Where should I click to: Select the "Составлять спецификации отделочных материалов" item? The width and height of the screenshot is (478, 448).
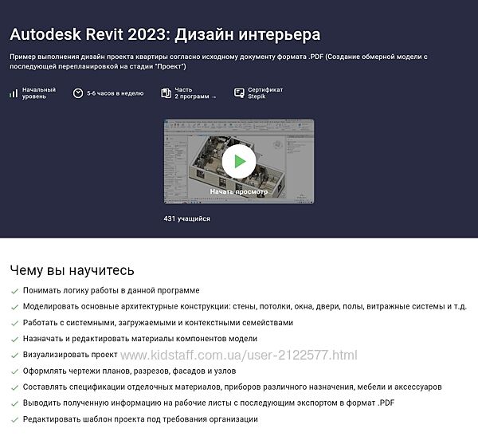pyautogui.click(x=231, y=387)
